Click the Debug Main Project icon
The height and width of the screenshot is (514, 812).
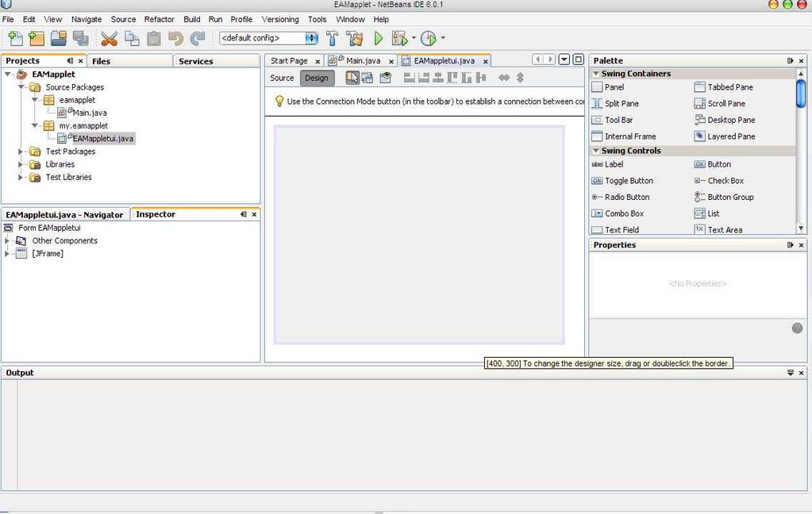point(400,38)
